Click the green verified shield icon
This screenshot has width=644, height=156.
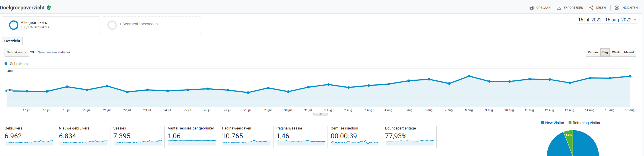pyautogui.click(x=49, y=8)
